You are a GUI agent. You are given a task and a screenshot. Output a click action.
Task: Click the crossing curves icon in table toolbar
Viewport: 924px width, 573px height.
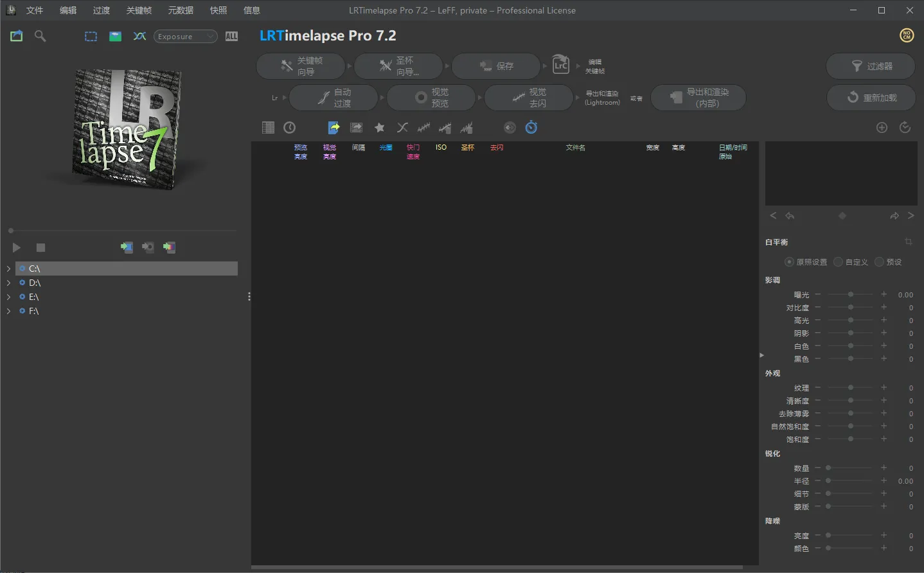point(402,128)
